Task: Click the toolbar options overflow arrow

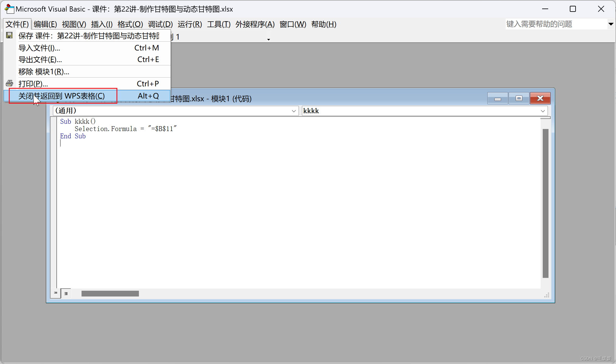Action: point(268,39)
